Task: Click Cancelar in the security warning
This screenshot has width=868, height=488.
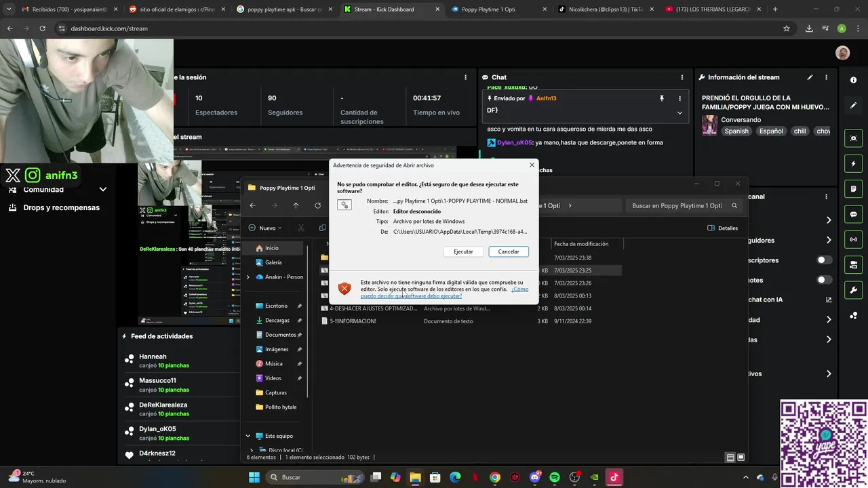Action: coord(509,251)
